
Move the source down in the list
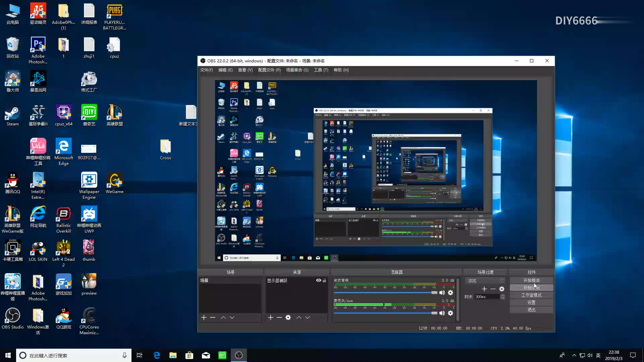(308, 317)
